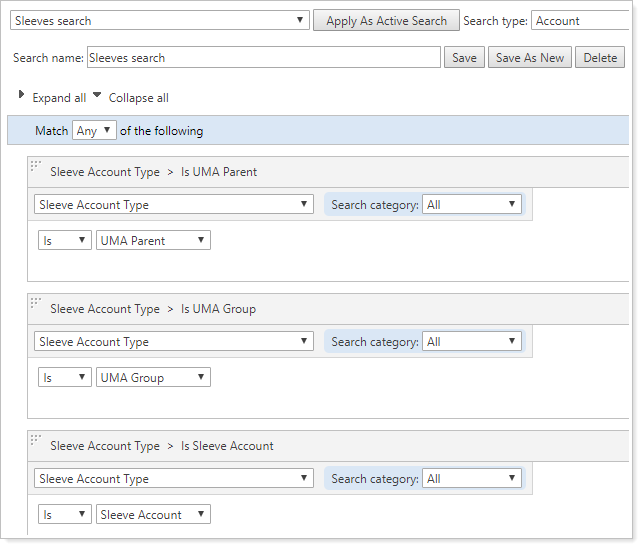This screenshot has width=642, height=548.
Task: Click the Expand all triangle icon
Action: (x=22, y=95)
